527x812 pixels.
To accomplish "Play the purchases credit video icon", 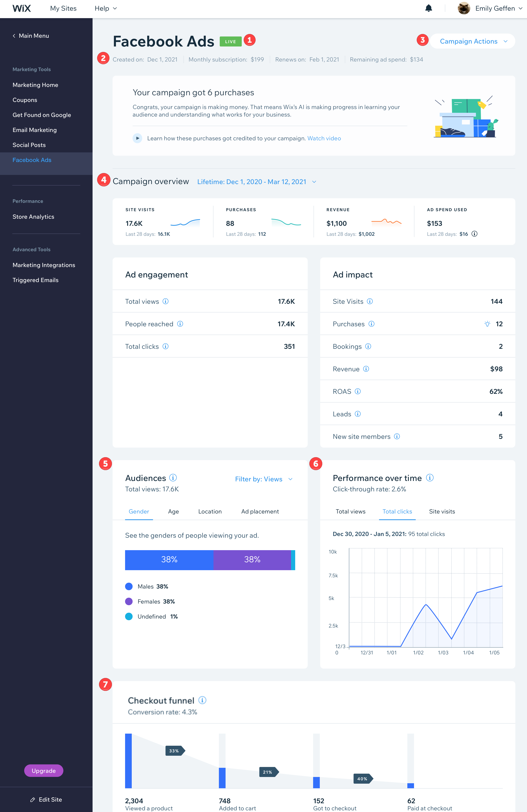I will [x=137, y=138].
